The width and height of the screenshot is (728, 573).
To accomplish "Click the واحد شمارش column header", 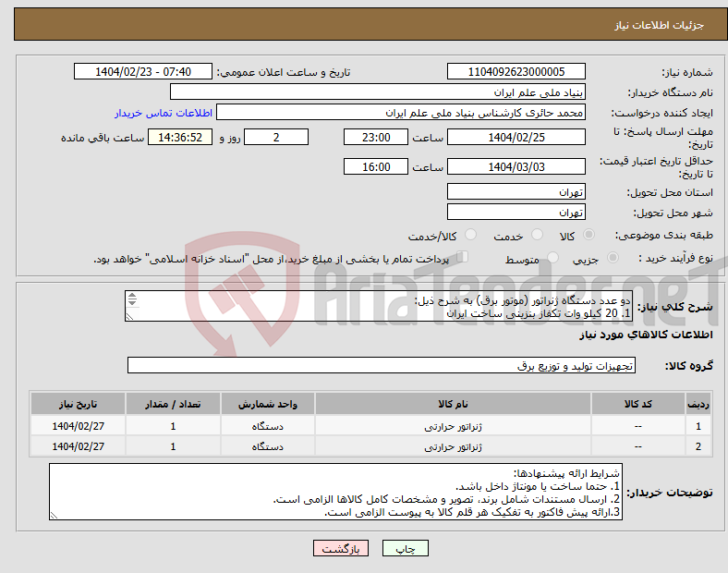I will (x=267, y=404).
